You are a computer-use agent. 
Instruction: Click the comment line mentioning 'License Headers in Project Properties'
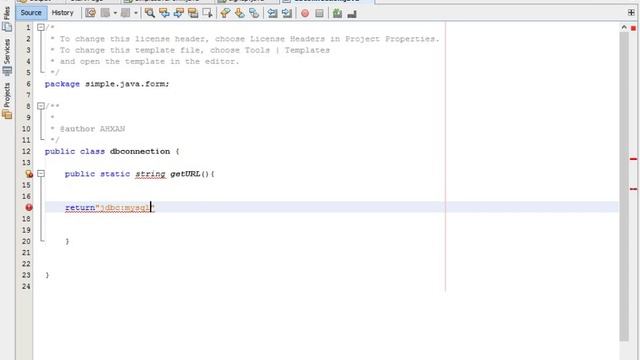pyautogui.click(x=244, y=39)
